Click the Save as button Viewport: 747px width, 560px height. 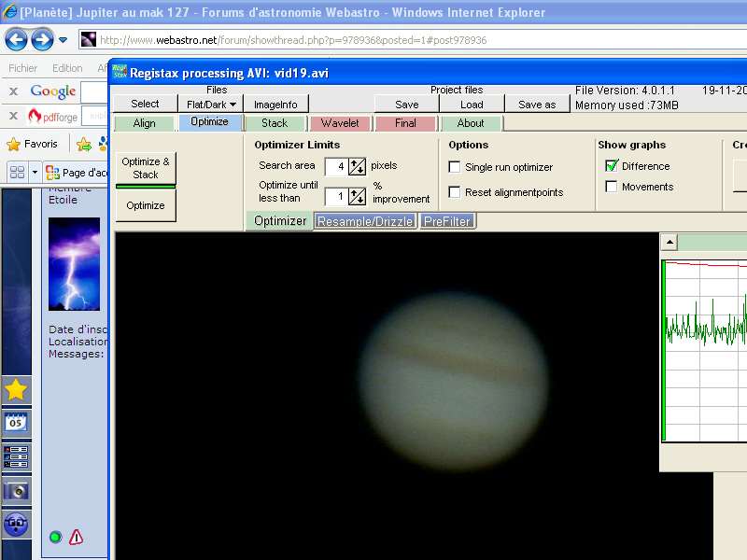(x=537, y=105)
